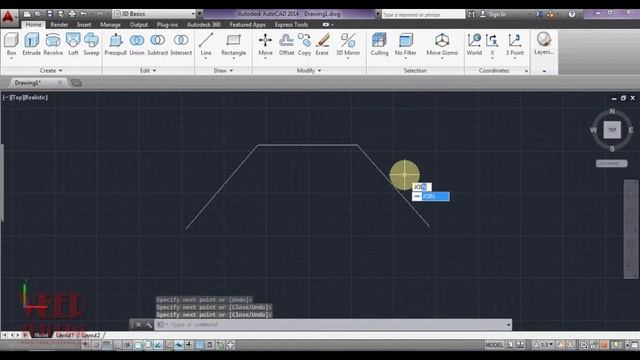640x360 pixels.
Task: Switch to the Home ribbon tab
Action: pyautogui.click(x=33, y=24)
